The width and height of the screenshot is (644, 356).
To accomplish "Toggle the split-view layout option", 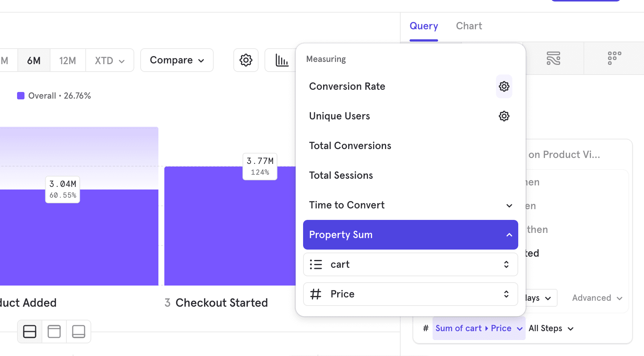I will [x=29, y=331].
